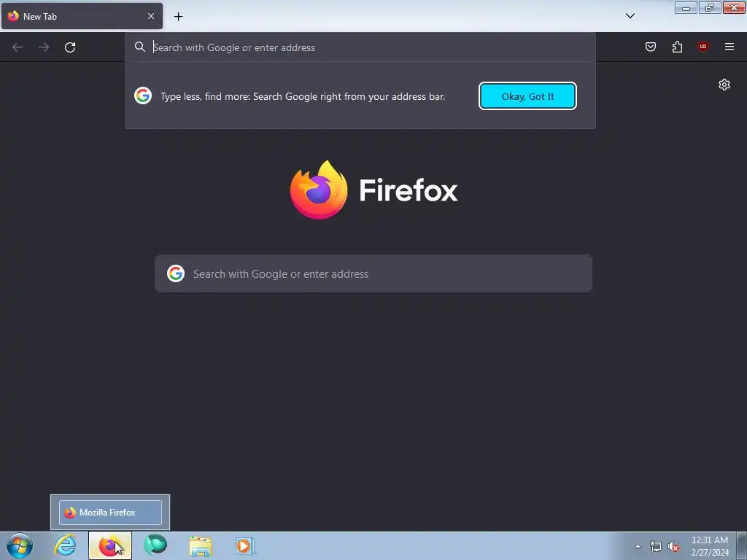Show hidden system tray icons
This screenshot has width=747, height=560.
[x=638, y=547]
